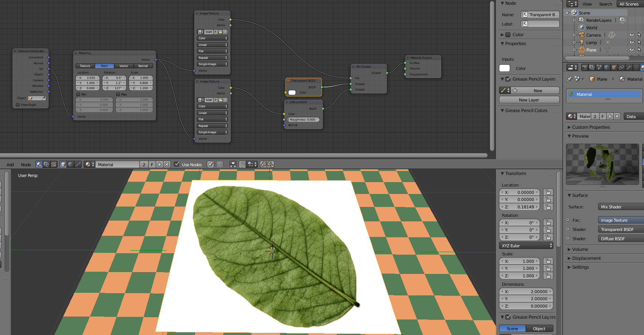644x335 pixels.
Task: Choose Line Style shader brush icon
Action: pyautogui.click(x=78, y=164)
